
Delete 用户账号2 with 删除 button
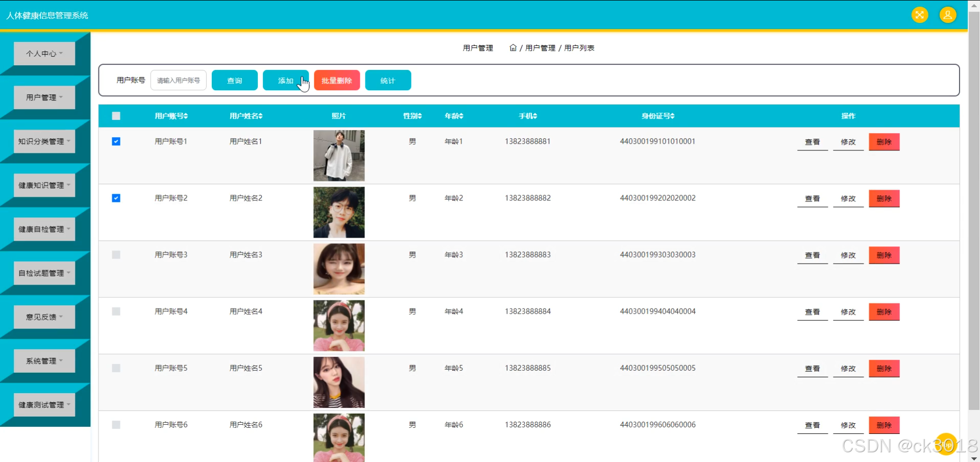(x=884, y=198)
